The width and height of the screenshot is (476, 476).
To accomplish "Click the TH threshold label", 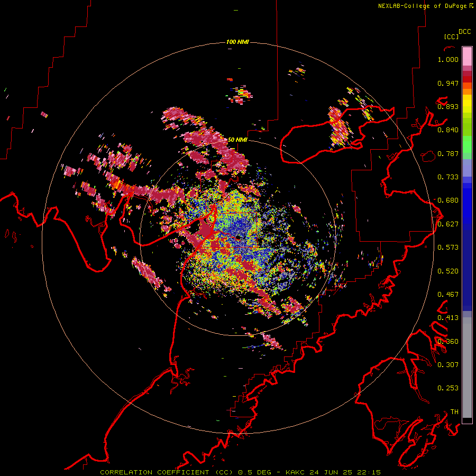I will tap(454, 412).
